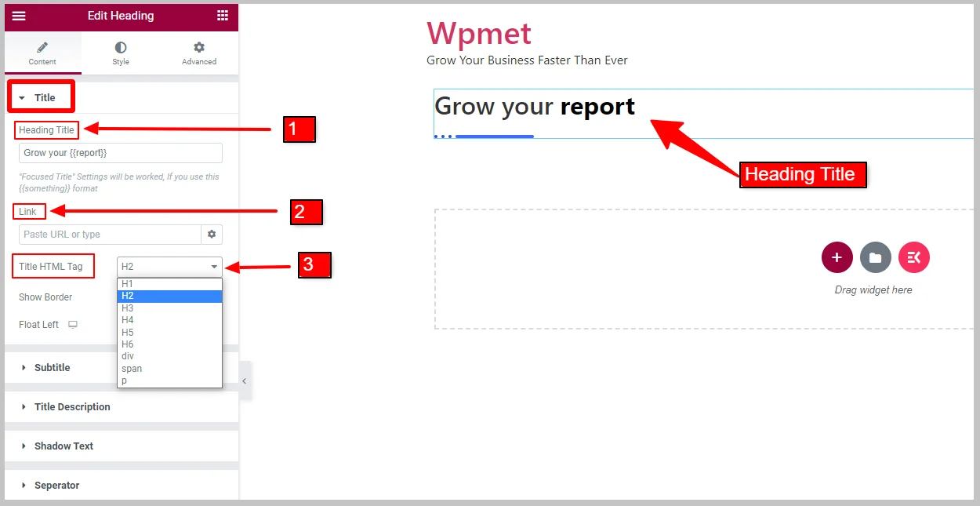
Task: Open the hamburger menu in Elementor header
Action: (19, 16)
